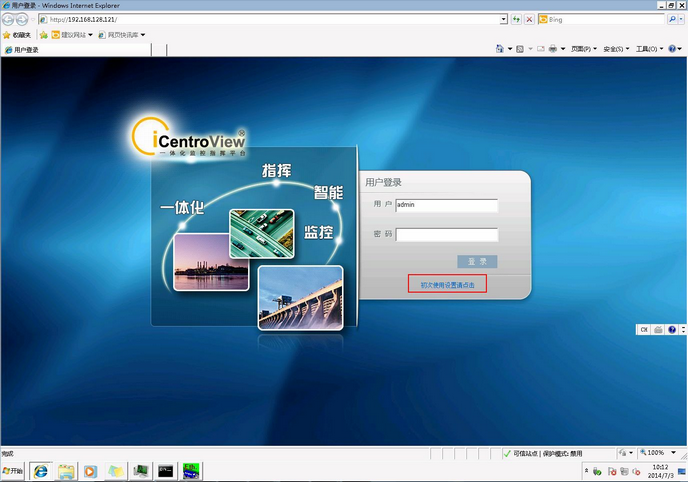Open the search provider dropdown arrow
Screen dimensions: 688x482
point(681,19)
